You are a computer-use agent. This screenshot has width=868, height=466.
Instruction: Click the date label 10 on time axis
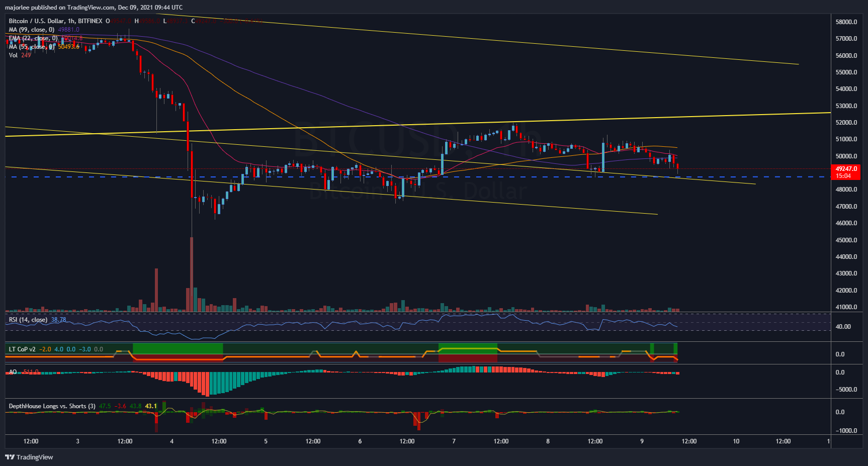736,441
